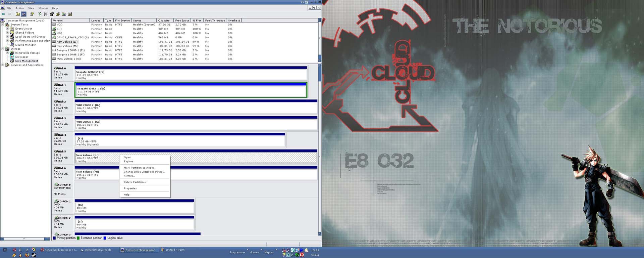Open the Window menu
The image size is (644, 258).
(43, 8)
